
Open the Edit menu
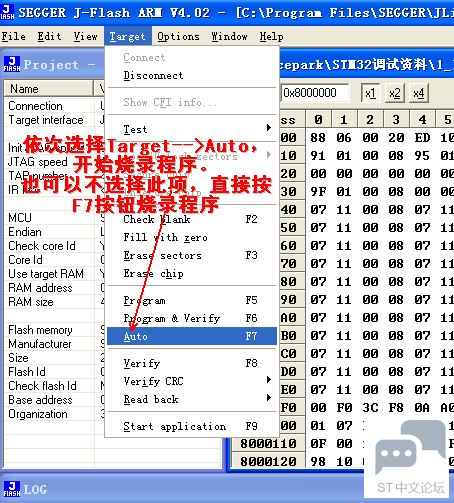click(x=49, y=36)
